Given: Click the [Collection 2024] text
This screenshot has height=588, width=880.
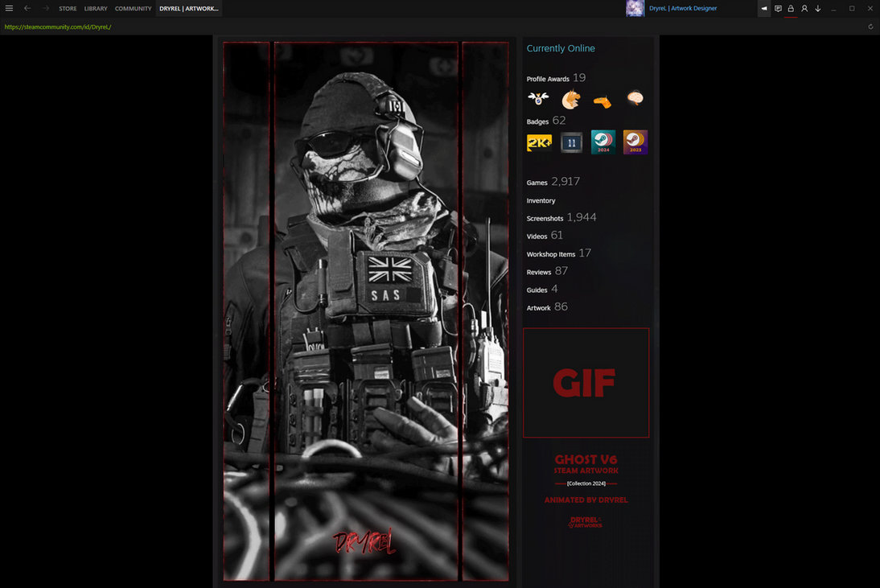Looking at the screenshot, I should 586,483.
